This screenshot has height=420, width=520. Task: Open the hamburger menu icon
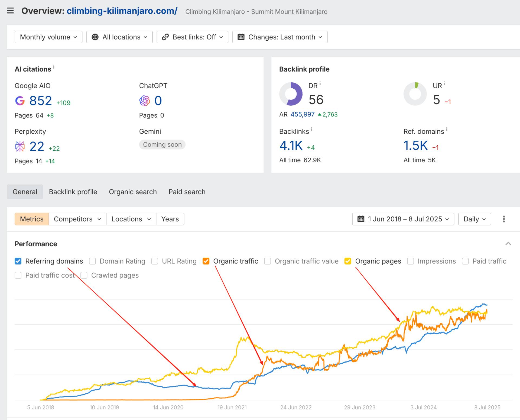10,11
